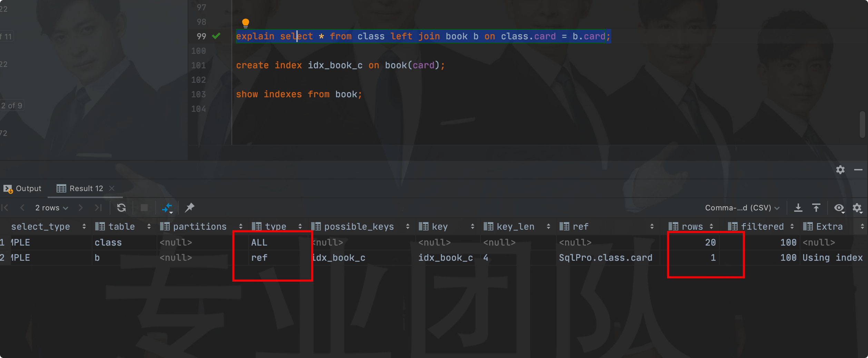This screenshot has height=358, width=868.
Task: Click the '2 of 9' counter label
Action: click(12, 106)
